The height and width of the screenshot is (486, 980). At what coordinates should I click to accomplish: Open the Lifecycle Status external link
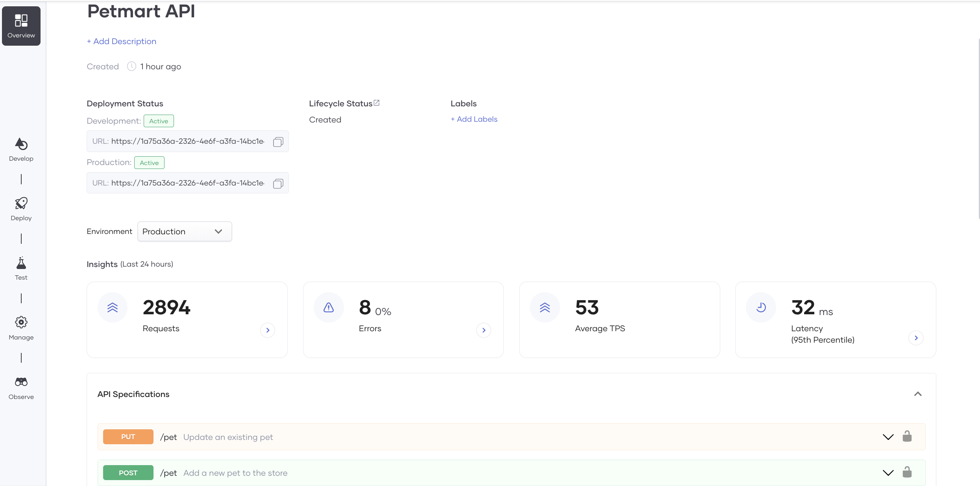click(377, 102)
